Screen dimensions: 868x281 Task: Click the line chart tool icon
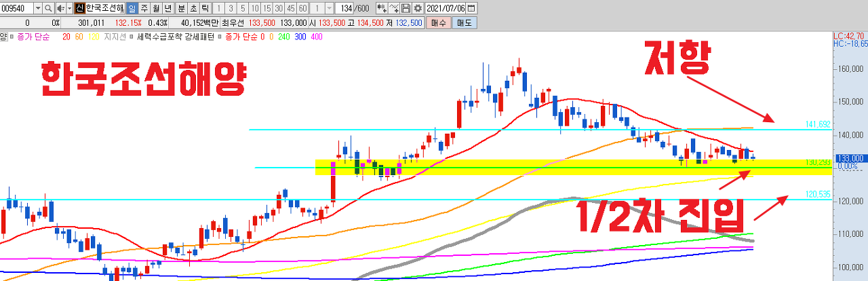[394, 8]
